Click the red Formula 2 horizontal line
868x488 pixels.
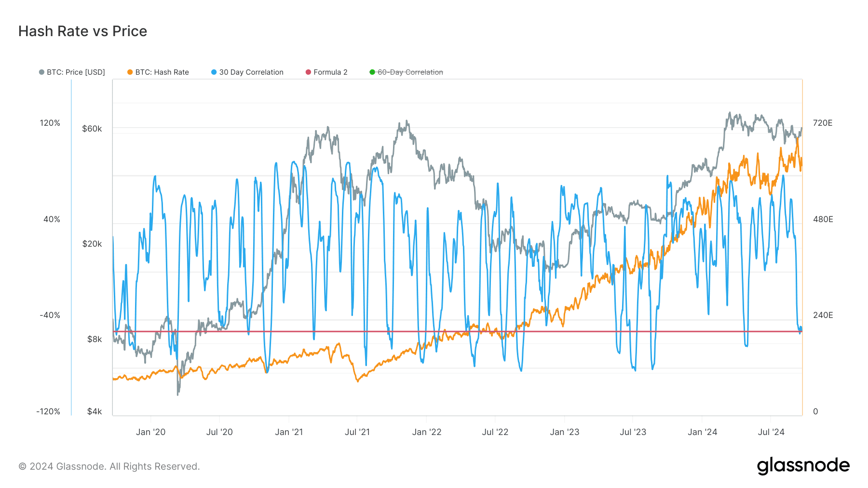pyautogui.click(x=457, y=331)
